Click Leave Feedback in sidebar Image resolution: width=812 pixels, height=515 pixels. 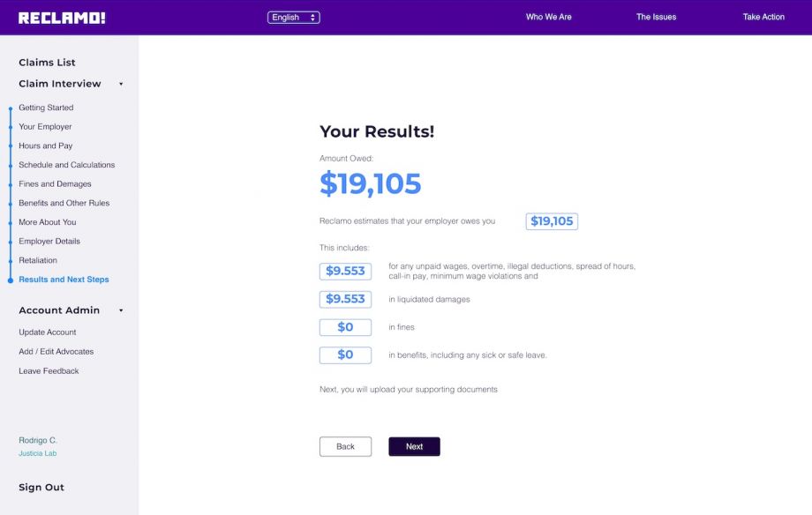[x=49, y=371]
